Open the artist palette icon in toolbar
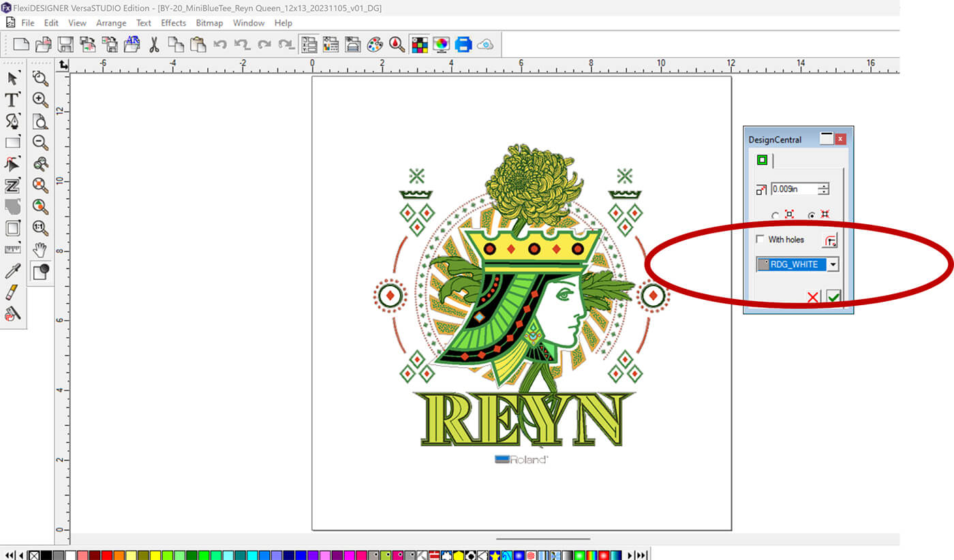The width and height of the screenshot is (954, 560). click(375, 45)
